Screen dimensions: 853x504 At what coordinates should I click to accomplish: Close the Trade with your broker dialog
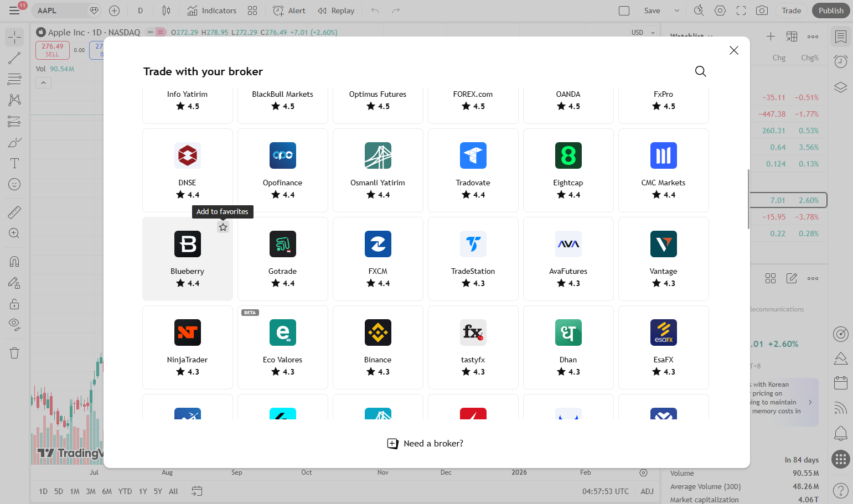[734, 50]
